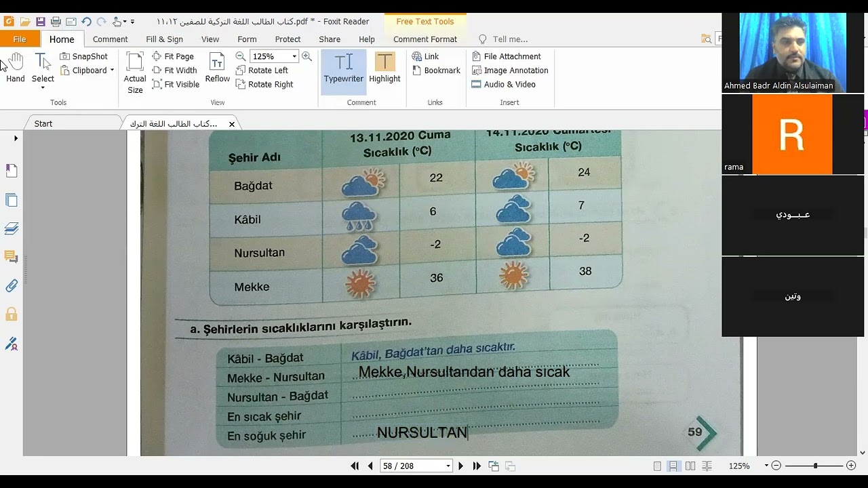Image resolution: width=868 pixels, height=488 pixels.
Task: Choose Fit Visible view
Action: point(176,85)
